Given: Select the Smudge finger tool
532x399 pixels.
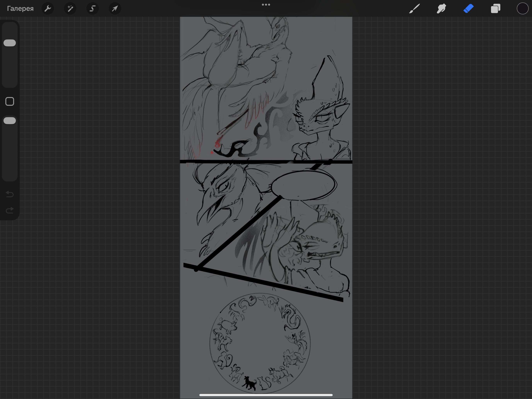Looking at the screenshot, I should coord(441,9).
